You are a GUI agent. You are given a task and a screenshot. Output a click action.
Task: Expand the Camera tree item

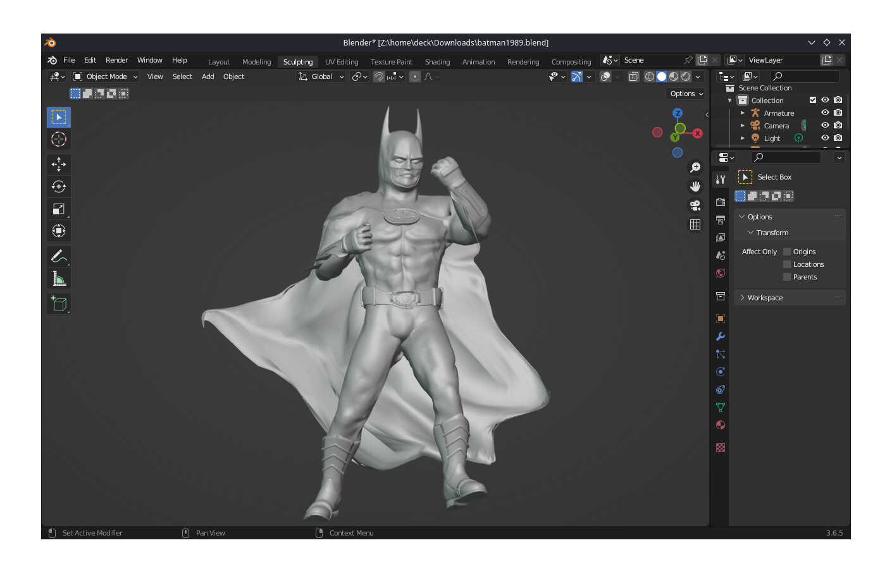(x=743, y=126)
